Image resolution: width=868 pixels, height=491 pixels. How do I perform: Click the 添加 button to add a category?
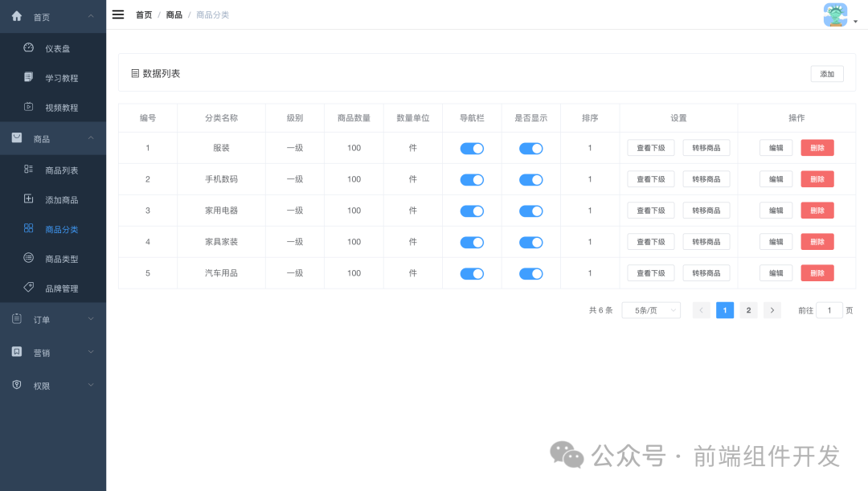tap(827, 72)
